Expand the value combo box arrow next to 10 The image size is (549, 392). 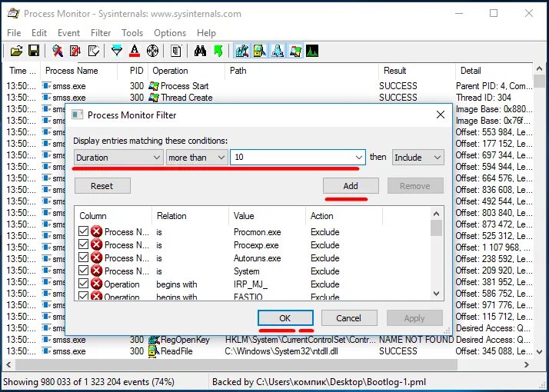[359, 158]
